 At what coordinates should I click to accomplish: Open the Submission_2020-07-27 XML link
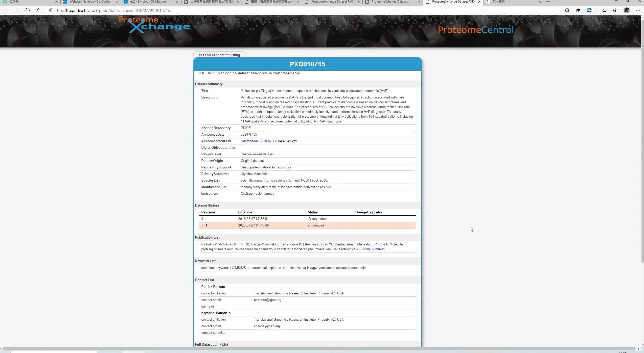[x=269, y=141]
